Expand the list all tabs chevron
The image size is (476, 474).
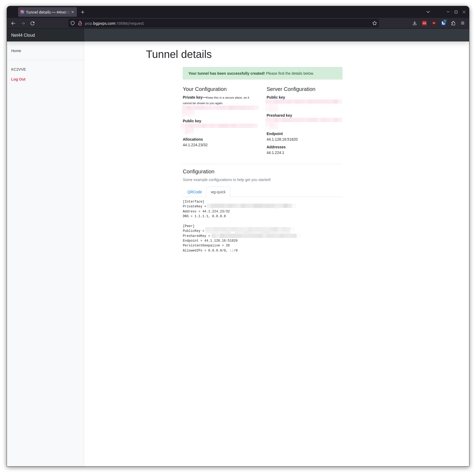(428, 12)
